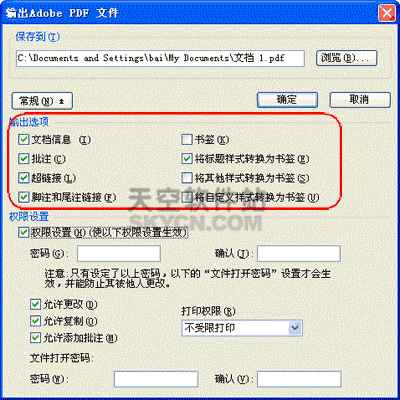Cancel the export with 取消

click(x=360, y=100)
